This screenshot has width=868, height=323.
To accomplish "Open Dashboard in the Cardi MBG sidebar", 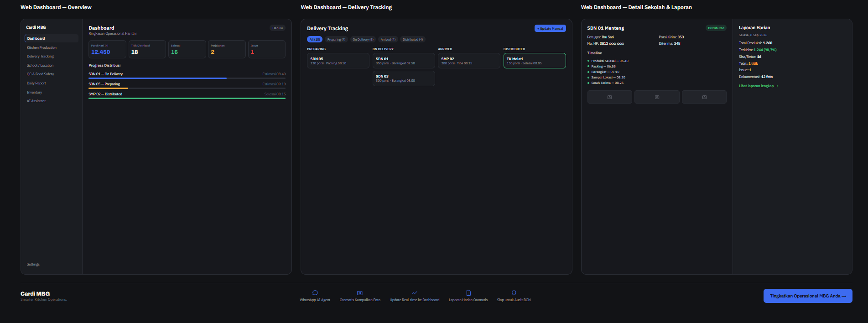I will click(52, 38).
